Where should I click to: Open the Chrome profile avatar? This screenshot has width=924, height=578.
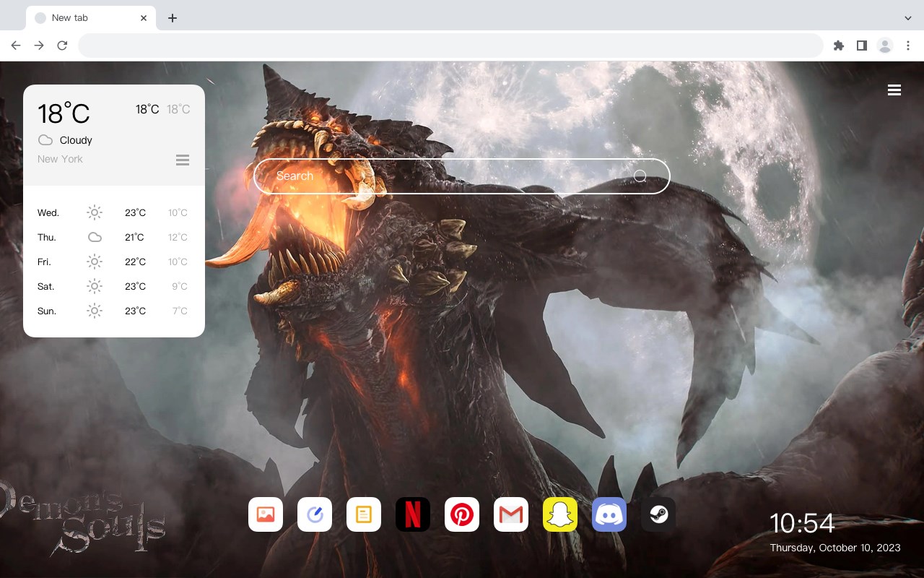point(885,46)
